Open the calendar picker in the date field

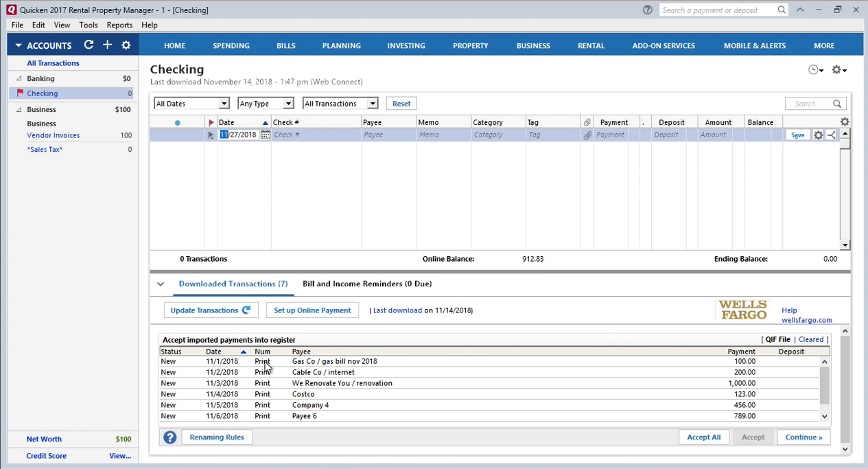coord(265,135)
